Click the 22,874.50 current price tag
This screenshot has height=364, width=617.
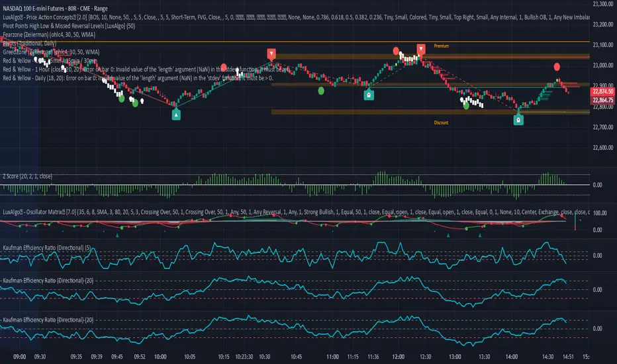point(600,92)
